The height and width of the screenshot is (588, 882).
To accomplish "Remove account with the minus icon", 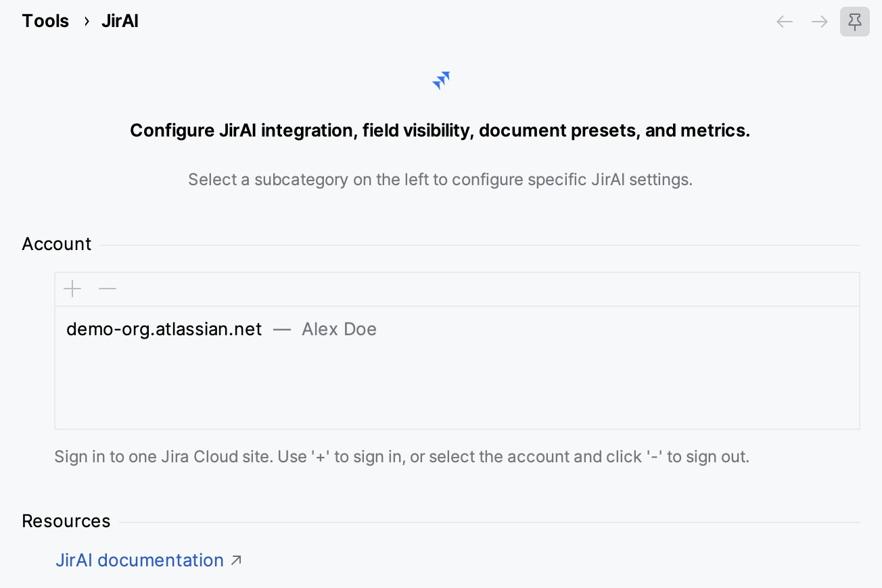I will (x=108, y=289).
